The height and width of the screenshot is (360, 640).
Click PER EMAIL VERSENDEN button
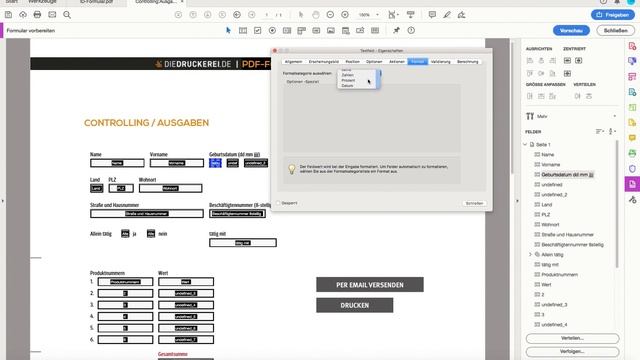click(x=370, y=285)
